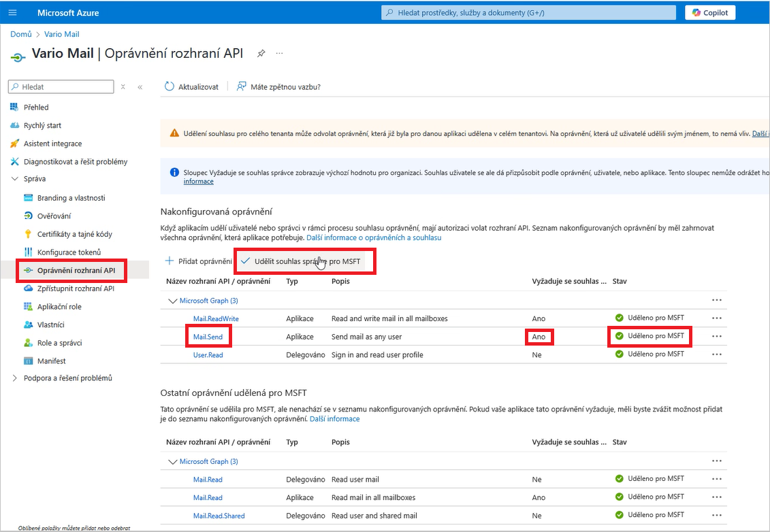Image resolution: width=770 pixels, height=532 pixels.
Task: Open the Mail.Read.Shared permission link
Action: pos(219,516)
